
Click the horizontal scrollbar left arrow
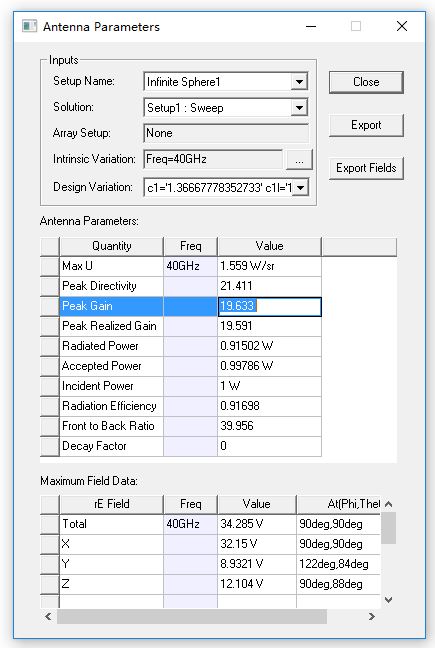tap(48, 617)
